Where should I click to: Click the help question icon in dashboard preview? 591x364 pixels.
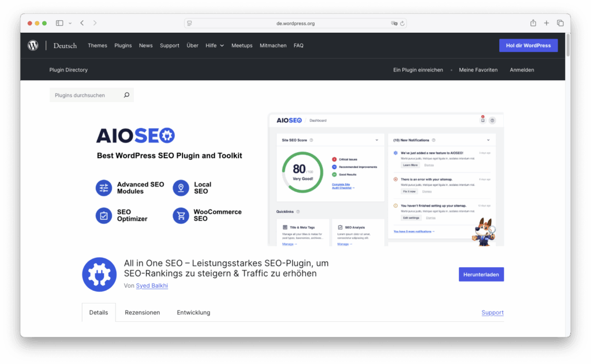492,121
